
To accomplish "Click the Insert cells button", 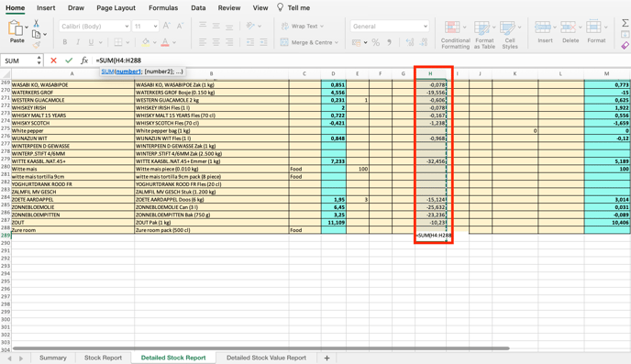I will coord(545,32).
